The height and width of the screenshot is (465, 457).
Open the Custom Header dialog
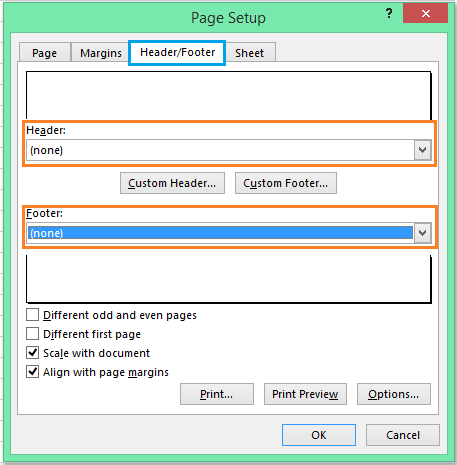point(172,183)
